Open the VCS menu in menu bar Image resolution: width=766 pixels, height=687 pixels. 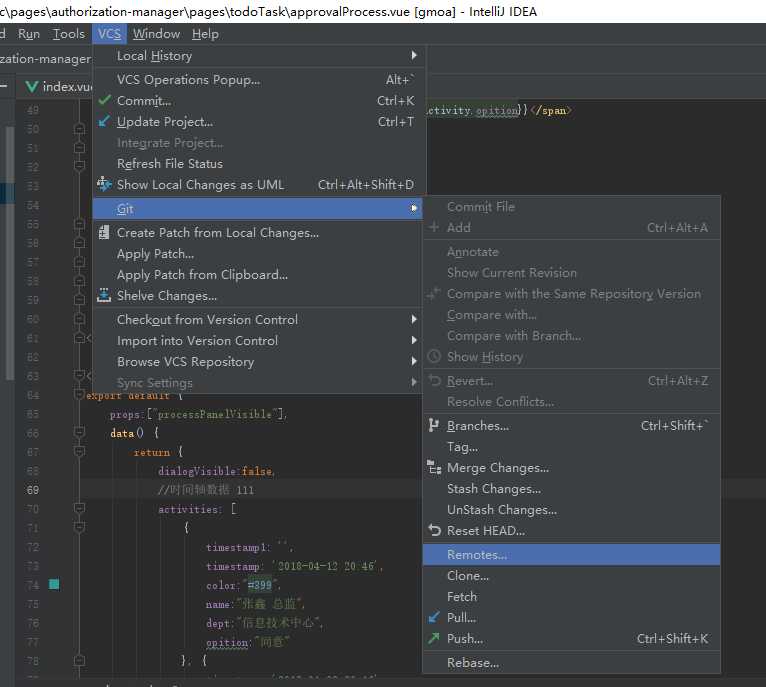[x=109, y=34]
